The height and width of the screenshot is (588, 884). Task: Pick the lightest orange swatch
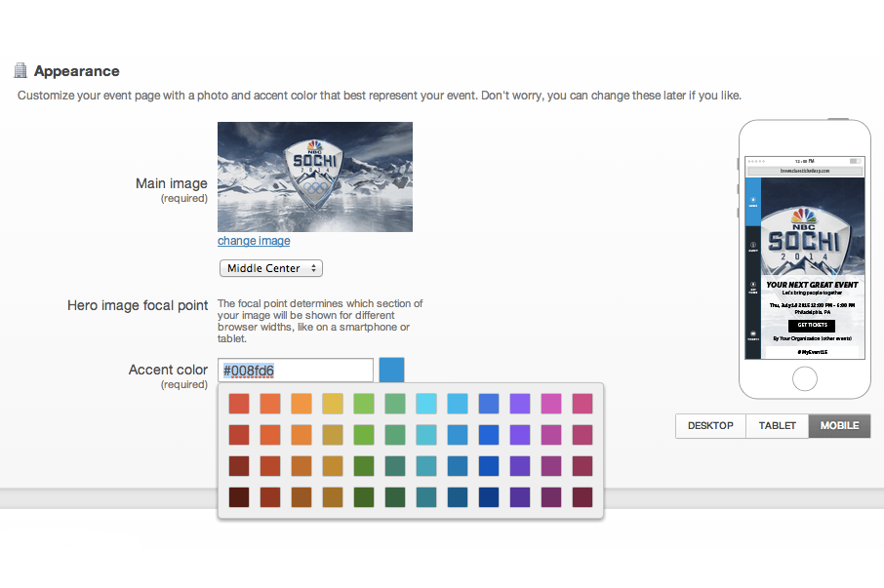pos(301,404)
